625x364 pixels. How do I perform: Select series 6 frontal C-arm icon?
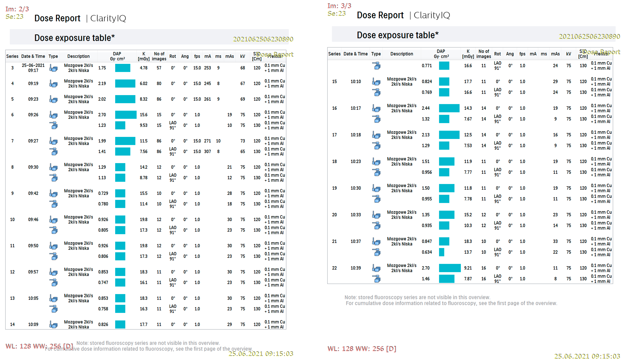[53, 115]
